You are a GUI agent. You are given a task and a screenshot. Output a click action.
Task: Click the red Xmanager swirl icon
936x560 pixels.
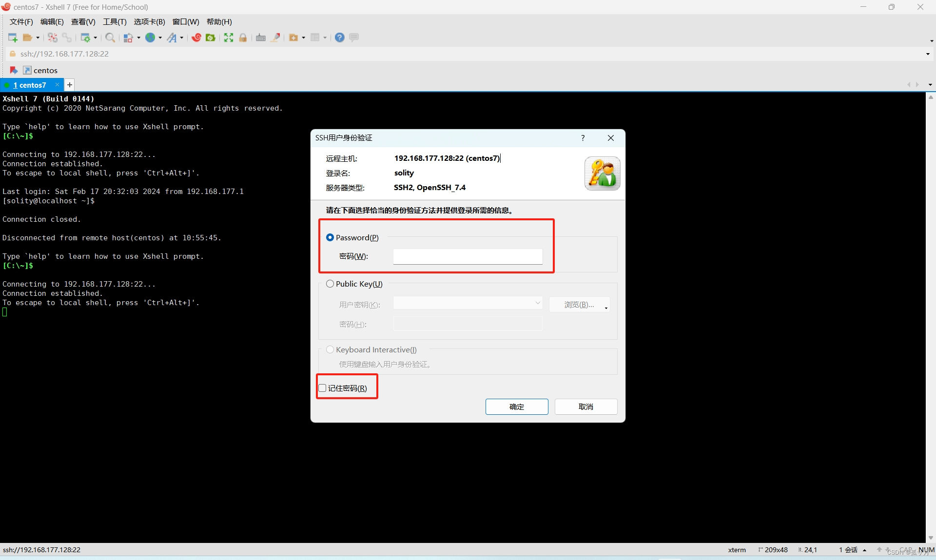(x=196, y=38)
